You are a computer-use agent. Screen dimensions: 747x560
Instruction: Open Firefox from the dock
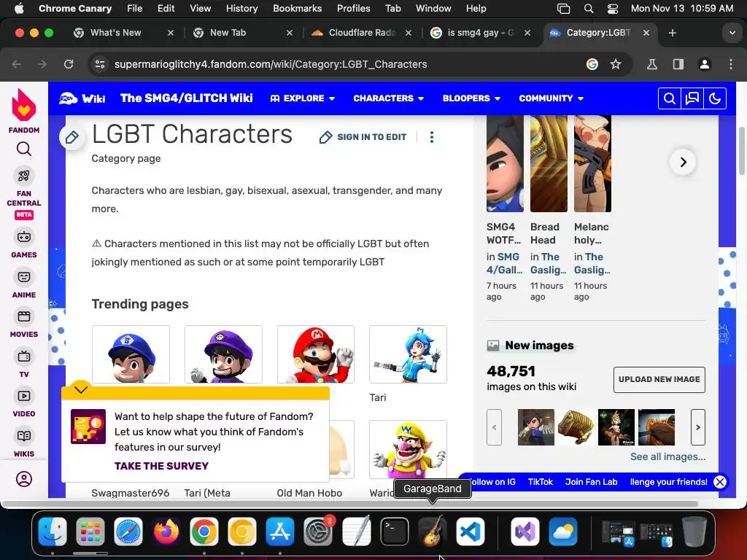pyautogui.click(x=166, y=532)
